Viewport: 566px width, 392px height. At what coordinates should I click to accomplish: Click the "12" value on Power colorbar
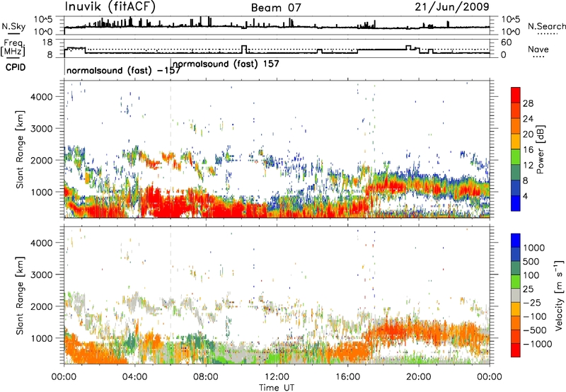(x=528, y=166)
